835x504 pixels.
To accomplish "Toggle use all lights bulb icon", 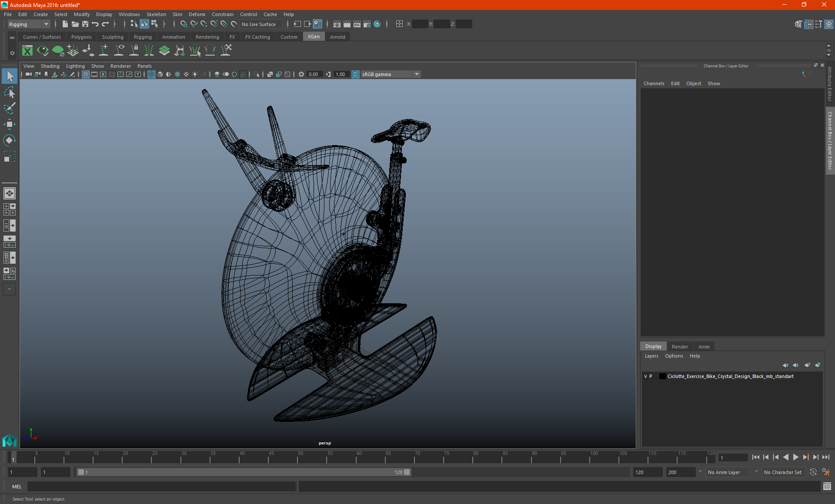I will 195,74.
